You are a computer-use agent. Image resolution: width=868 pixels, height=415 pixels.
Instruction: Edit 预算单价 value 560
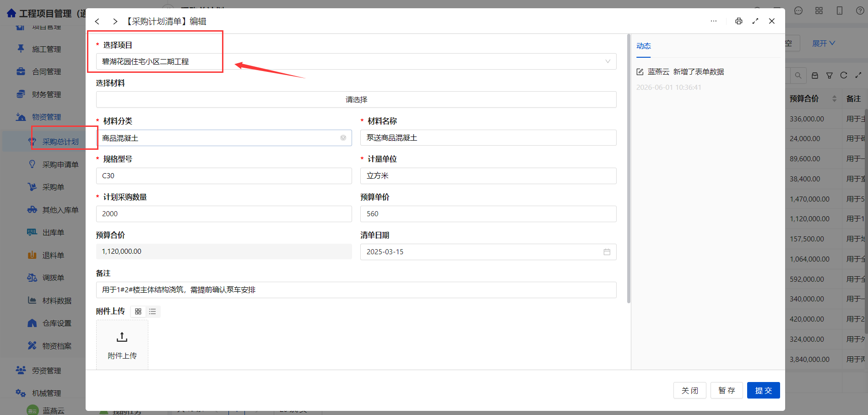pyautogui.click(x=488, y=214)
